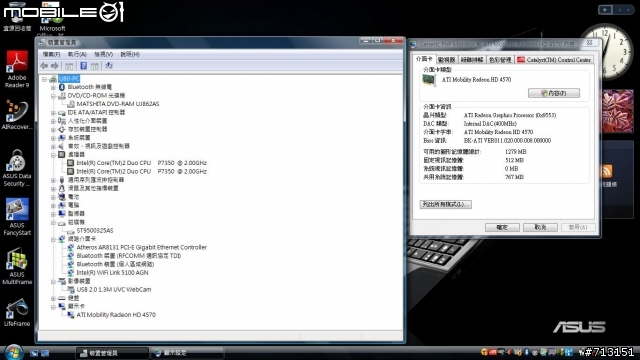Click the webcam icon beside USB 2.0 UVC WebCam
640x360 pixels.
click(71, 289)
